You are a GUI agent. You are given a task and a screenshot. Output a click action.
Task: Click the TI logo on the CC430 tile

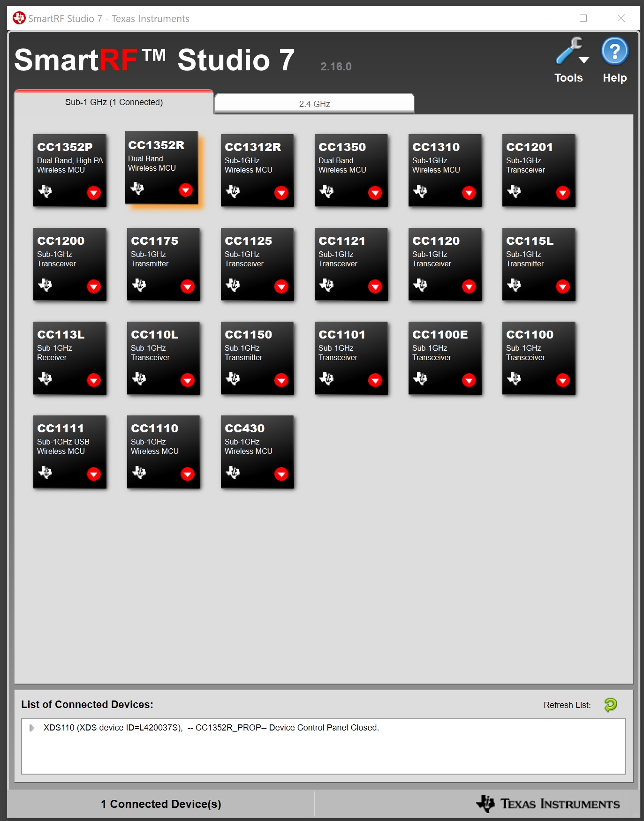pyautogui.click(x=233, y=472)
